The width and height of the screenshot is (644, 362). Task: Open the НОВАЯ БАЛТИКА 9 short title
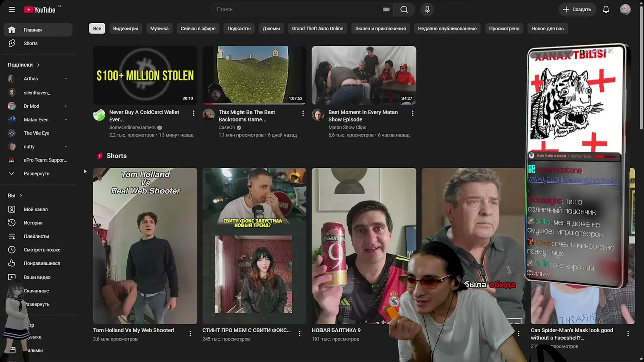tap(336, 330)
